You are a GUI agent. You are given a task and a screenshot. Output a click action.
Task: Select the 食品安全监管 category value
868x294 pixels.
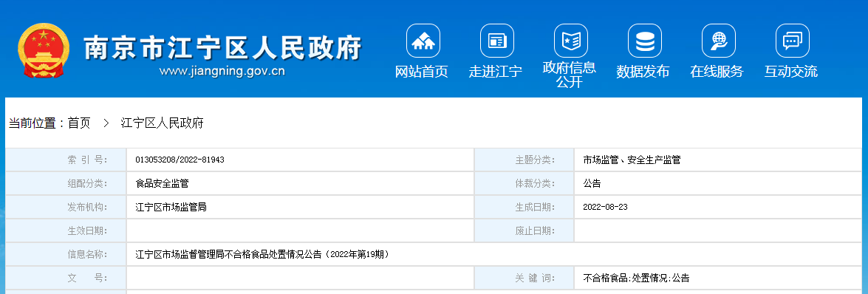click(163, 183)
